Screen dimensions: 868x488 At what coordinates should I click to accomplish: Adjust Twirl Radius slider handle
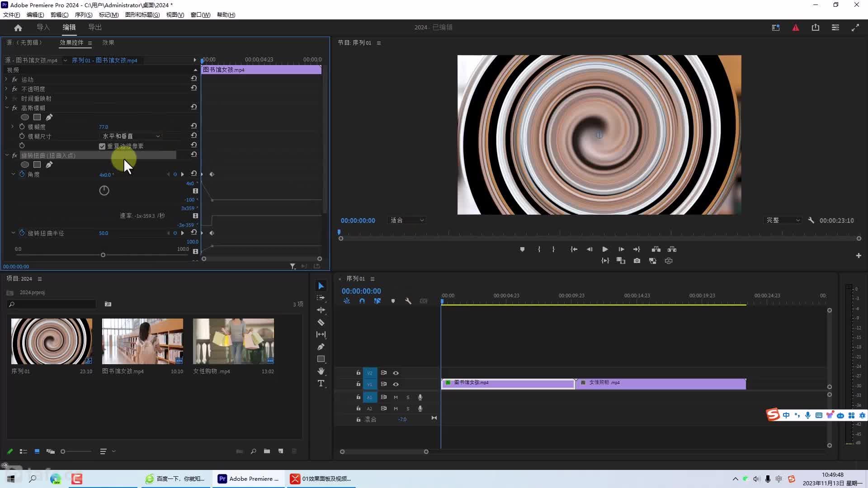point(103,255)
